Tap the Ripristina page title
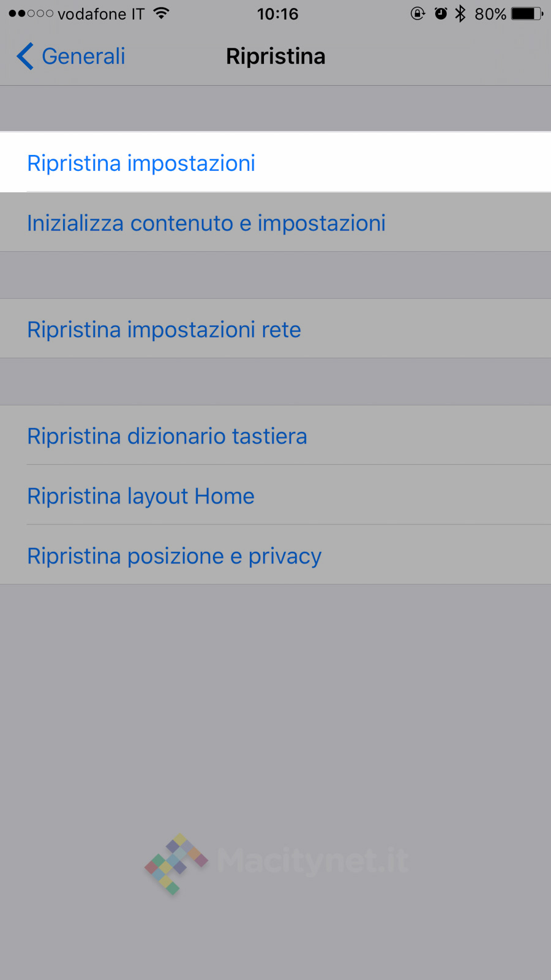The height and width of the screenshot is (980, 551). pos(275,56)
